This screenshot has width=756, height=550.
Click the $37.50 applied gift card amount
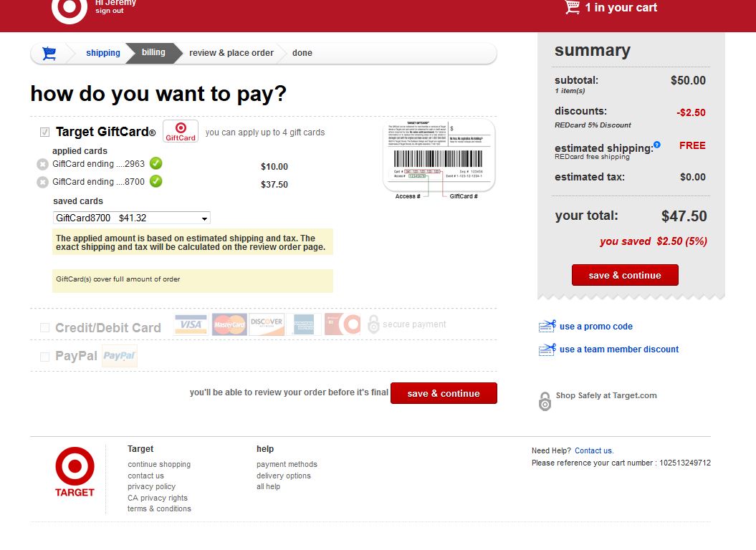(x=274, y=185)
